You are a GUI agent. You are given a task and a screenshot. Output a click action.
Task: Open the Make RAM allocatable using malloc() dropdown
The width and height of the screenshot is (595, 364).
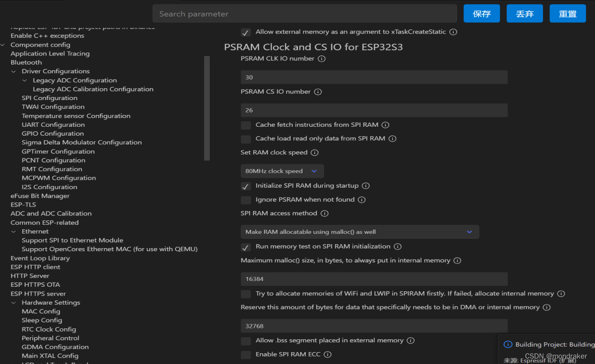tap(360, 232)
